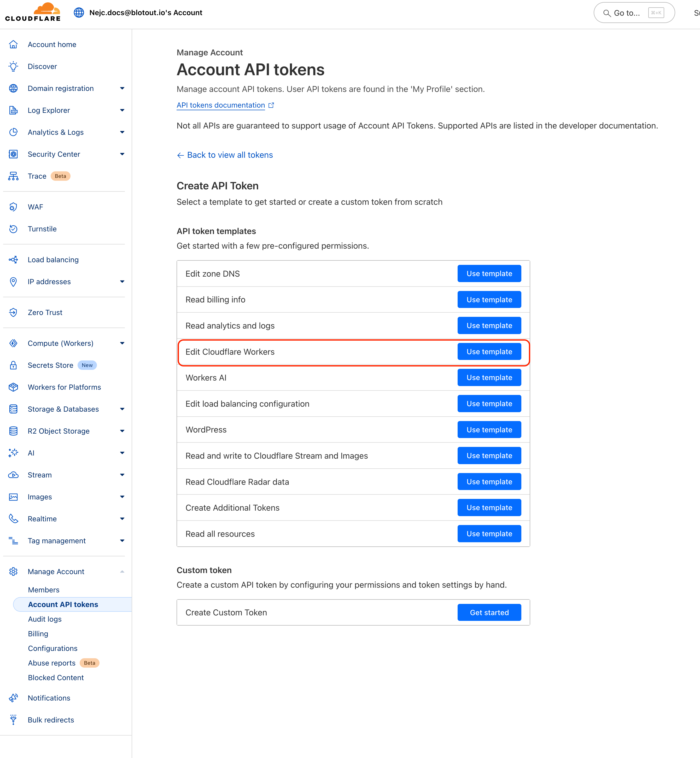Viewport: 700px width, 758px height.
Task: Click the Zero Trust icon
Action: point(13,312)
